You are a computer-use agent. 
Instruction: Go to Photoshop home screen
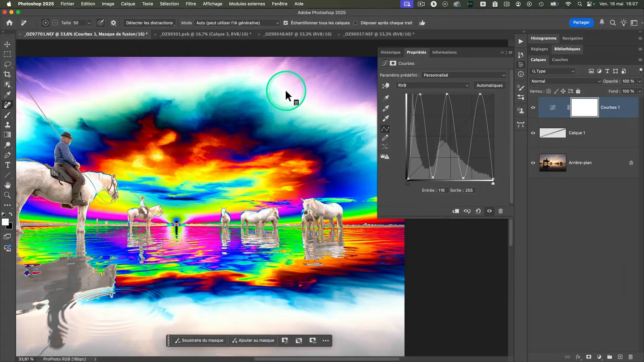pyautogui.click(x=9, y=23)
